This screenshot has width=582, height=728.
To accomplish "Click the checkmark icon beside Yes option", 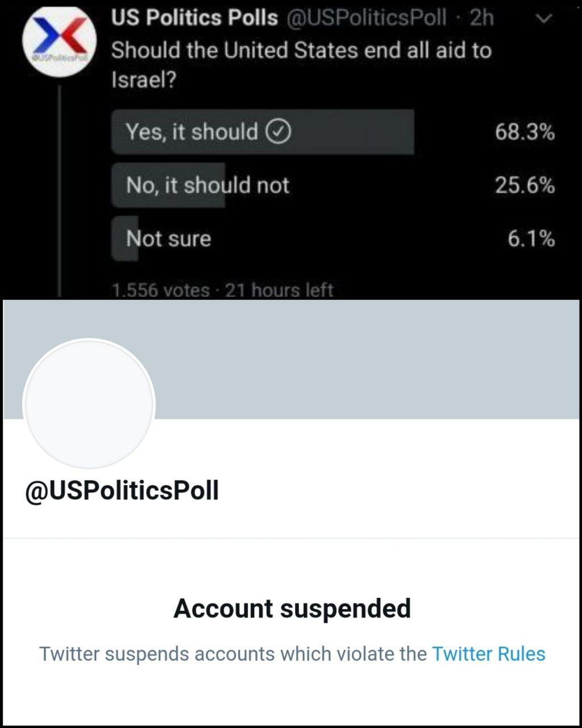I will click(278, 132).
